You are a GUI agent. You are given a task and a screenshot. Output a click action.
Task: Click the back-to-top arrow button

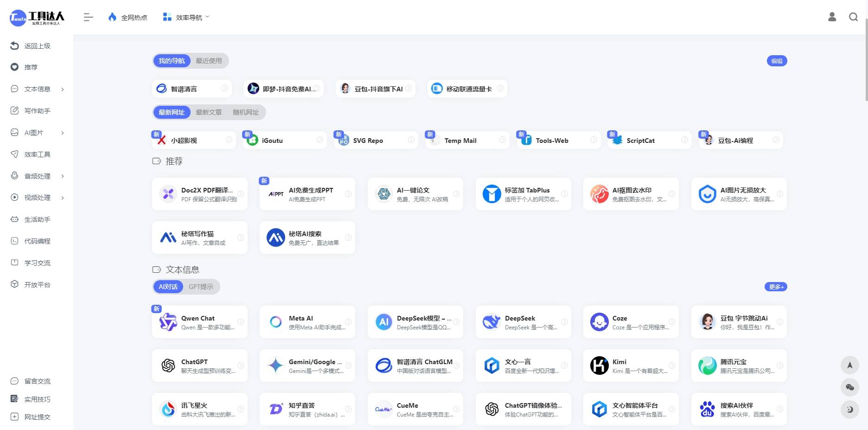click(x=850, y=365)
